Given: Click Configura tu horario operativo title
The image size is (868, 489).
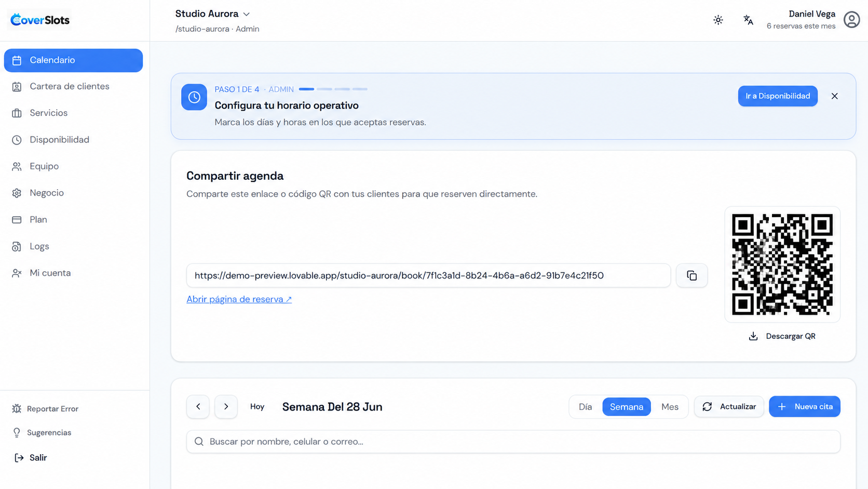Looking at the screenshot, I should [x=287, y=105].
